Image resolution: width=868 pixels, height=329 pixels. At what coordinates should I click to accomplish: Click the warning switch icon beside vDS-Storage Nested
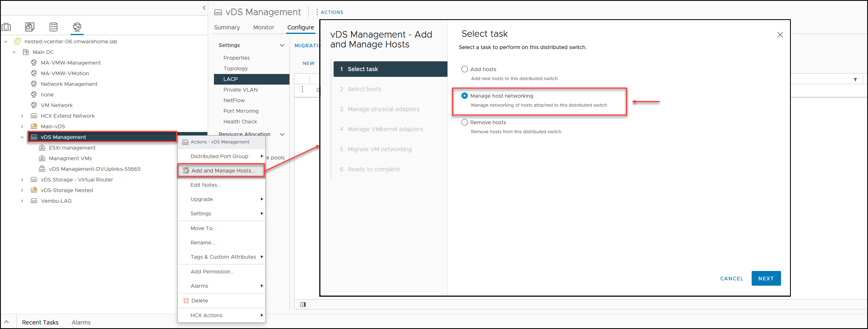[x=34, y=190]
